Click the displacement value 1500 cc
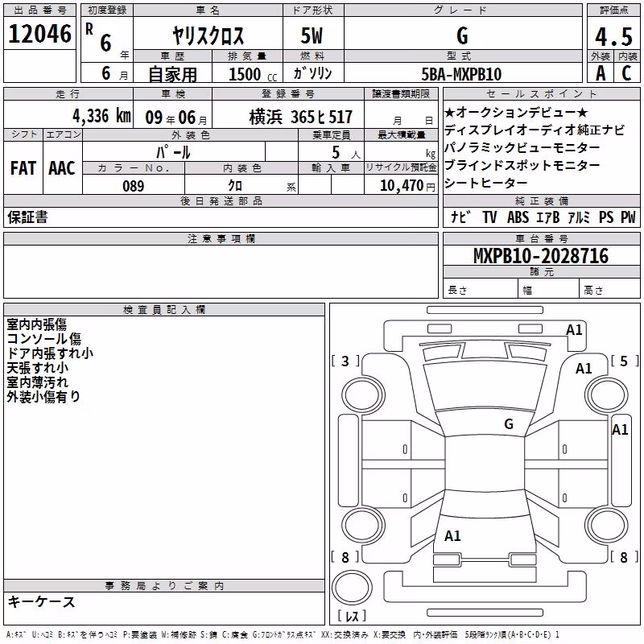Image resolution: width=644 pixels, height=644 pixels. tap(253, 74)
